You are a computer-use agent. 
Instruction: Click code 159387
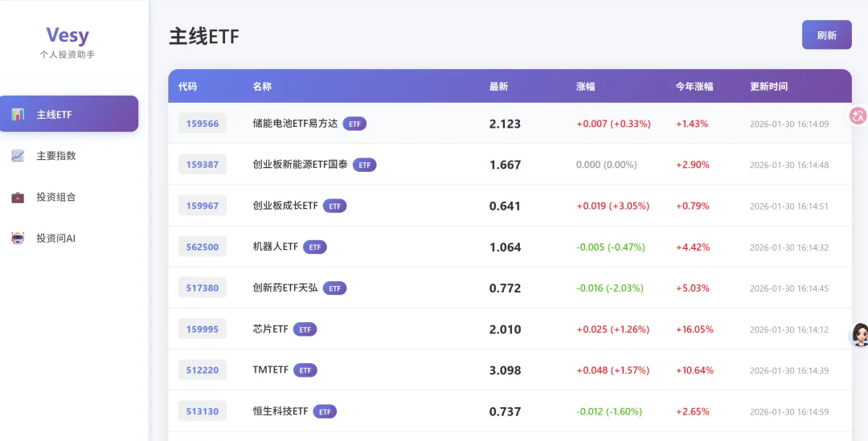click(x=202, y=165)
